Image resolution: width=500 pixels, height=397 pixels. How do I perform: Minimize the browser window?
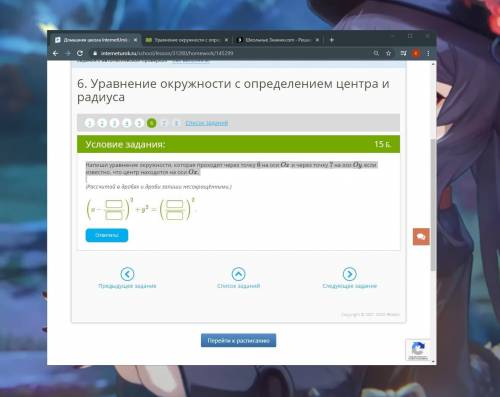coord(393,36)
